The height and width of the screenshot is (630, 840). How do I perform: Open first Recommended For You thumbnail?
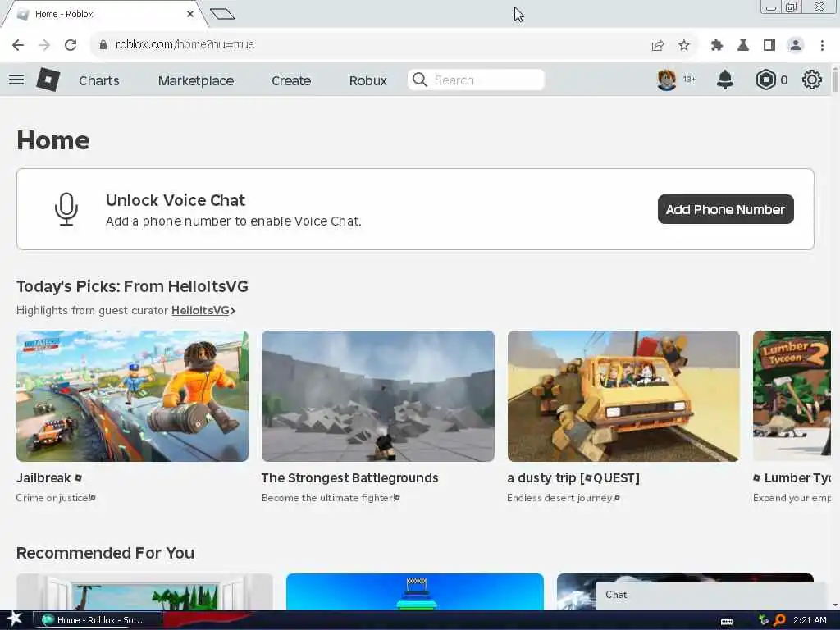pos(144,591)
